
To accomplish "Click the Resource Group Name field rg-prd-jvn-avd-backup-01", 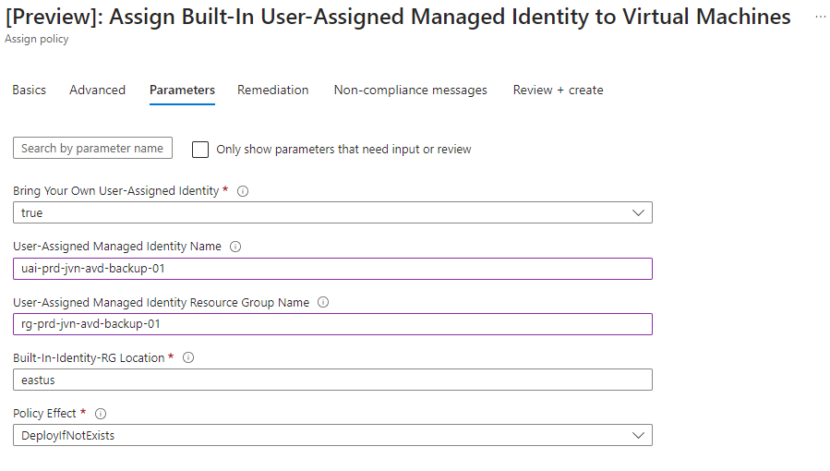I will point(332,324).
